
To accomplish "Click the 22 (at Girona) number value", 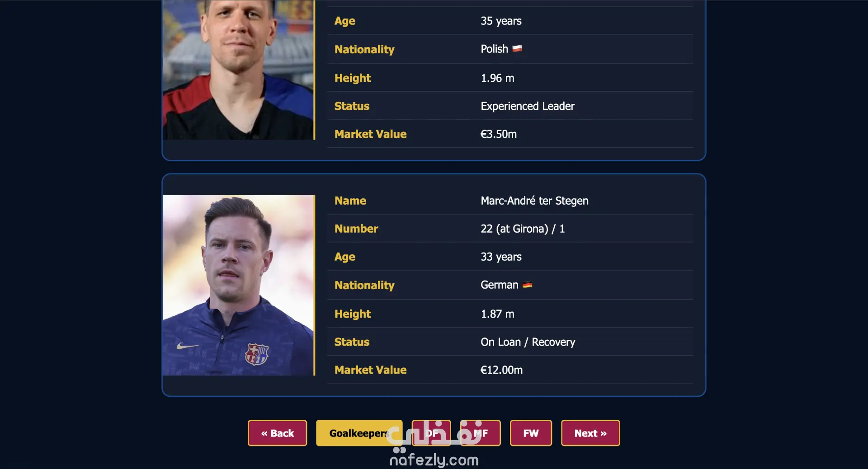I will pos(514,229).
